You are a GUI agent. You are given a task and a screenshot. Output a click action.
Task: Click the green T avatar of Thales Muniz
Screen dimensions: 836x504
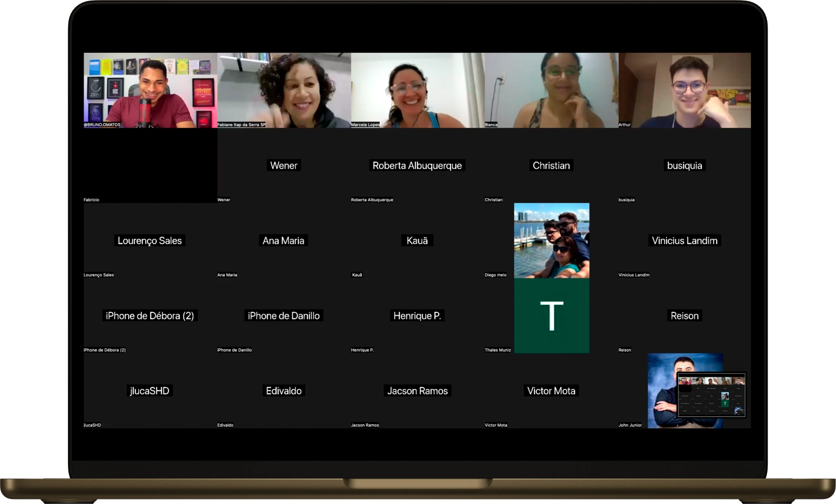click(x=551, y=315)
